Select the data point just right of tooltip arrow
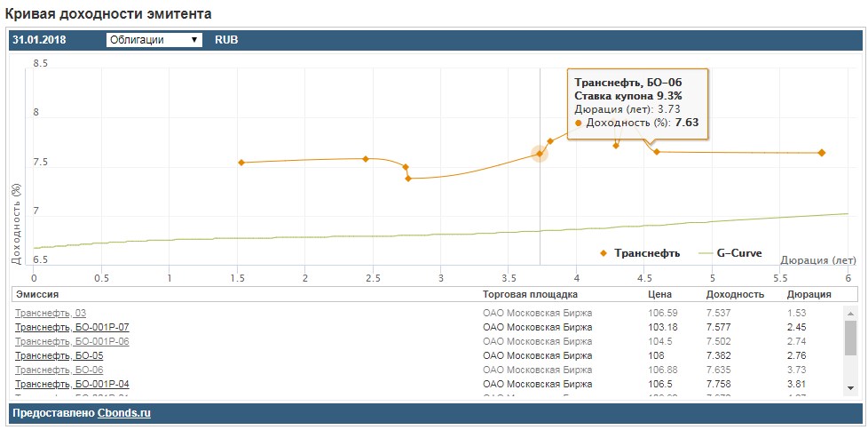Screen dimensions: 868x430 657,152
